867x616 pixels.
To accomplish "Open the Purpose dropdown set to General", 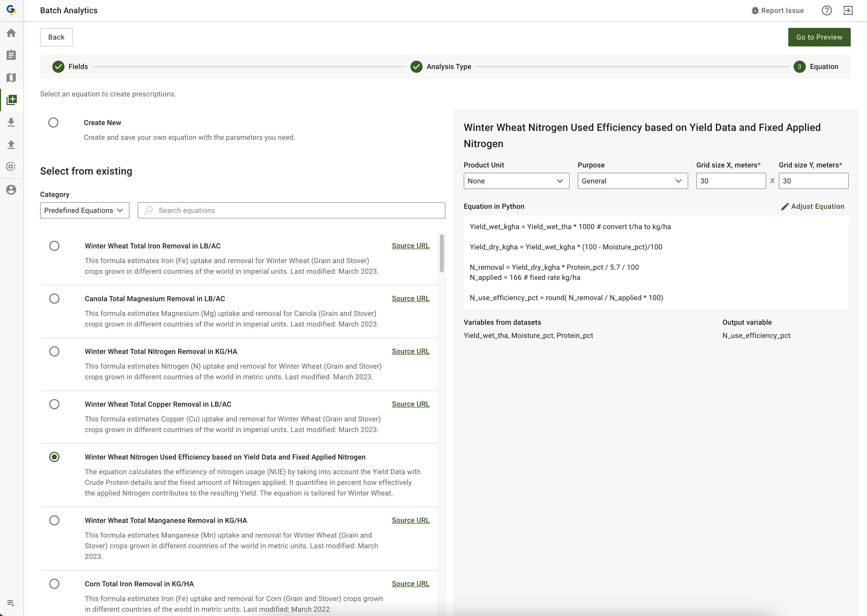I will 632,181.
